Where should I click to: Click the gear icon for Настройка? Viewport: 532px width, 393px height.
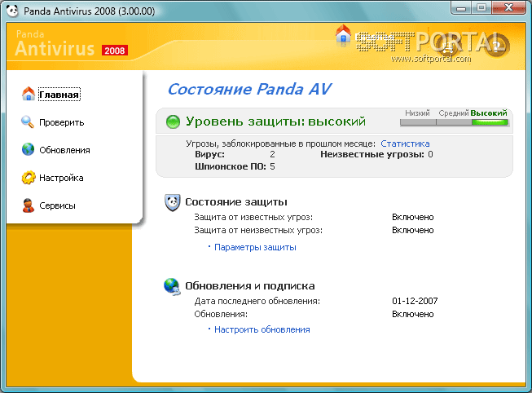[x=29, y=177]
